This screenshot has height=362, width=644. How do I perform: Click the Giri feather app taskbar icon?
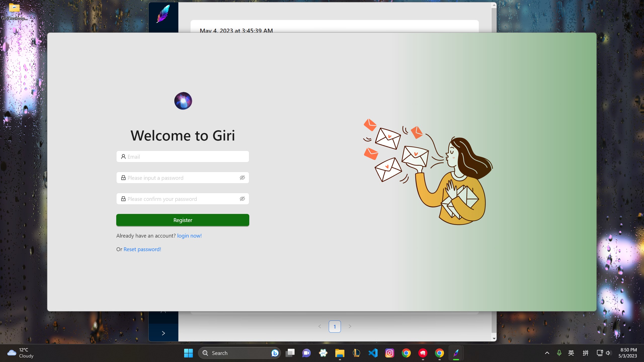pyautogui.click(x=456, y=353)
